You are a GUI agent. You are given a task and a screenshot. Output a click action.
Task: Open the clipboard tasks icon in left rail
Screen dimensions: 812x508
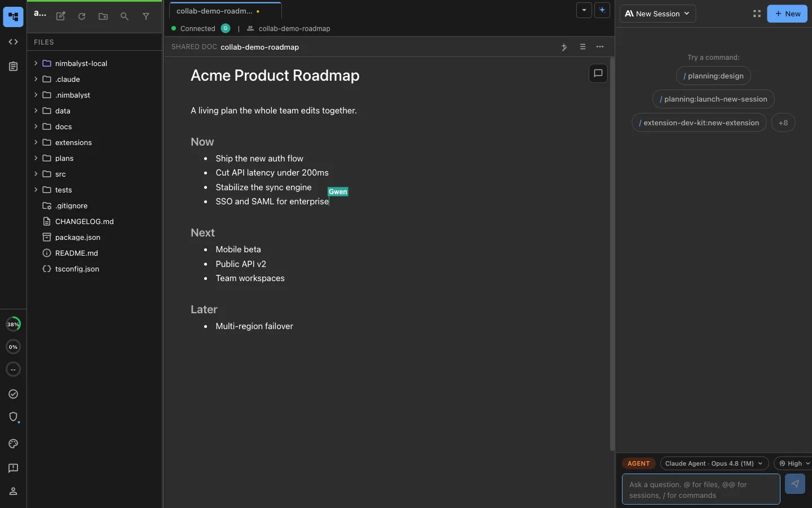(14, 67)
